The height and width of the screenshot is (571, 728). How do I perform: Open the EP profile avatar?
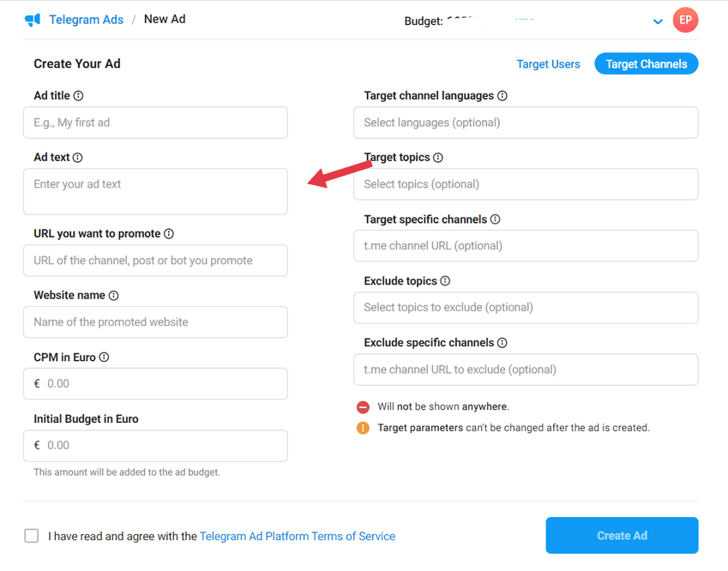[x=685, y=20]
